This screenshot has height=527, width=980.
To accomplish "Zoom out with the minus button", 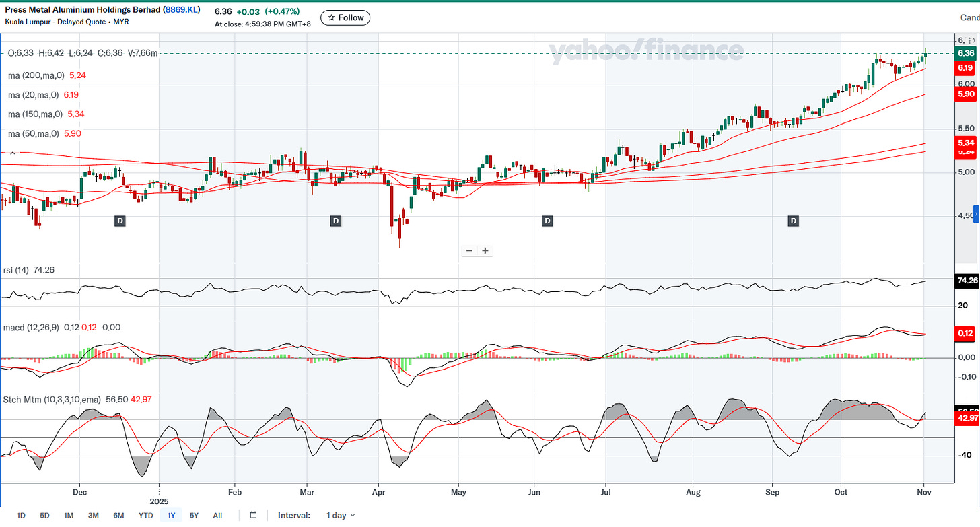I will point(469,250).
